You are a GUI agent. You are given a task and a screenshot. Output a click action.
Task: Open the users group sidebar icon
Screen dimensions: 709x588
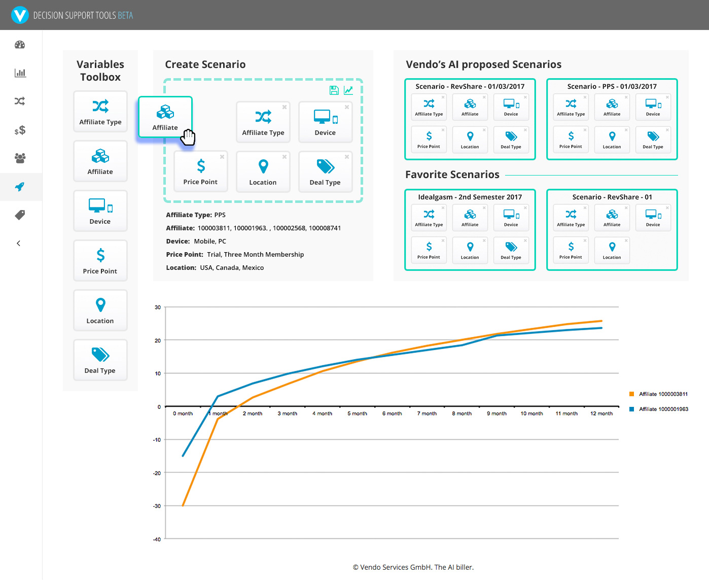[20, 158]
